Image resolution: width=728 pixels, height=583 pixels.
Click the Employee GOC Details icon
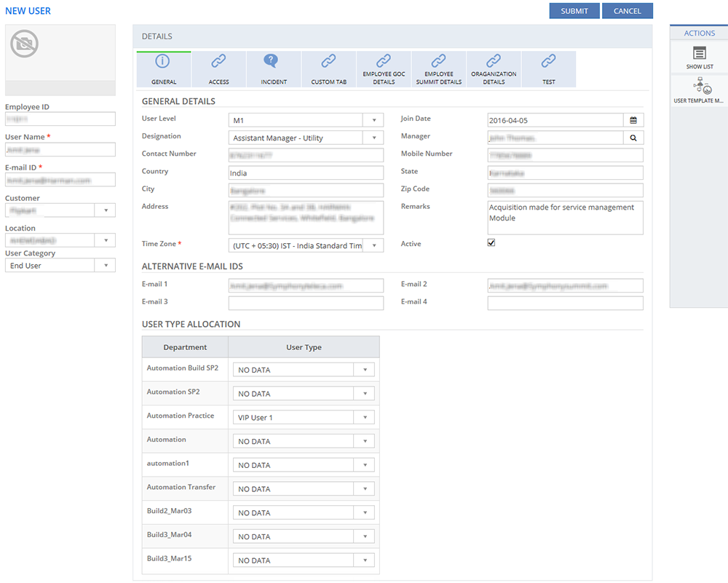click(x=384, y=61)
